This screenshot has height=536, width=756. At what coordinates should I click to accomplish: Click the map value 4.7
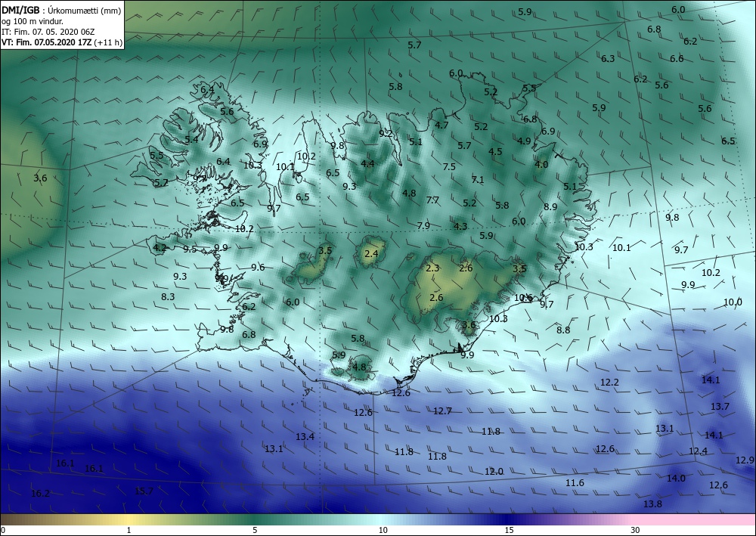pyautogui.click(x=442, y=125)
